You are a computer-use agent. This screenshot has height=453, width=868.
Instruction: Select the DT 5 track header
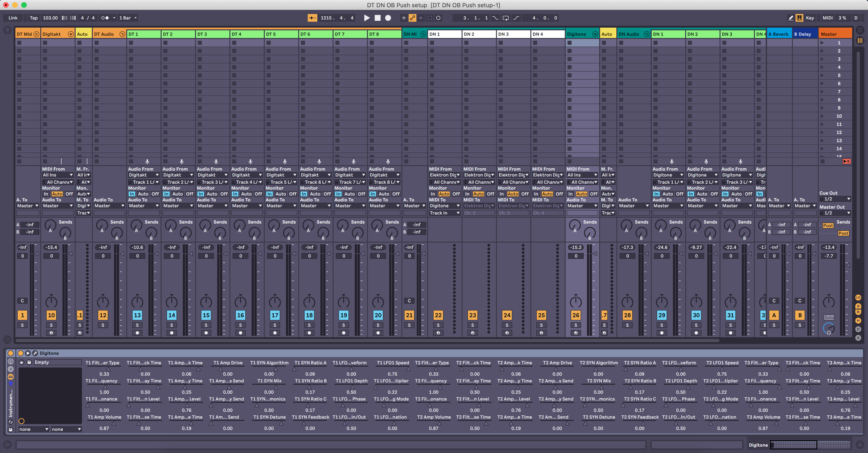tap(281, 34)
